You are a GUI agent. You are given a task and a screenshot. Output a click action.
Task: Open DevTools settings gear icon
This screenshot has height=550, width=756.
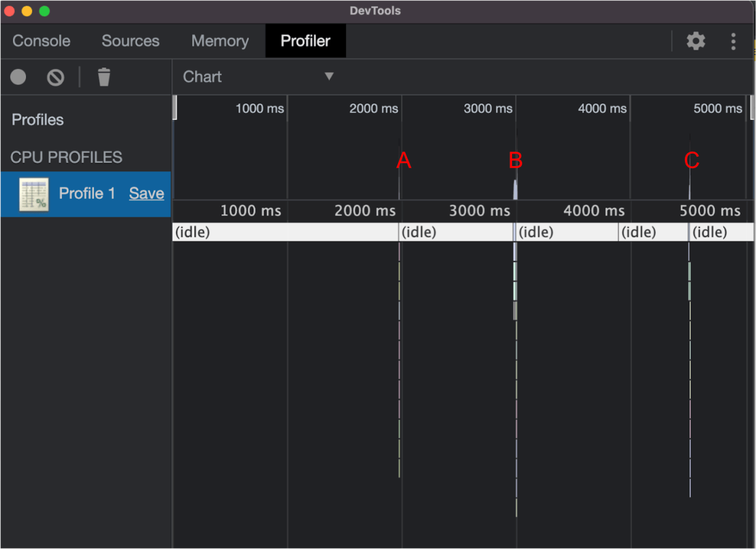(x=696, y=41)
